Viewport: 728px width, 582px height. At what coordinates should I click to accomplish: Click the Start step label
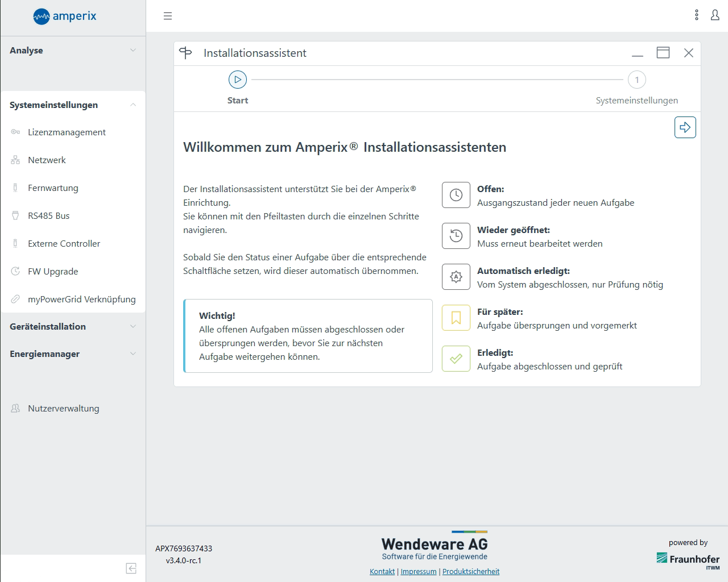coord(238,101)
